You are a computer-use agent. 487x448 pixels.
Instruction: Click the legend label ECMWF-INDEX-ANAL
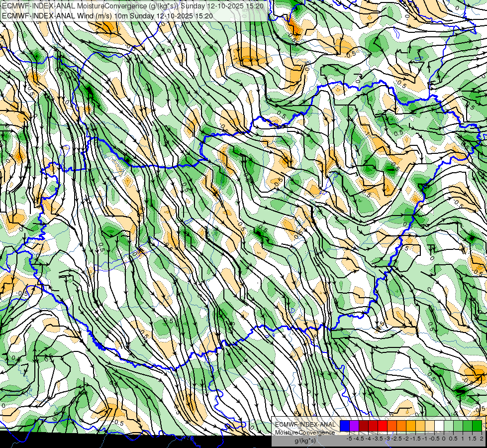305,425
